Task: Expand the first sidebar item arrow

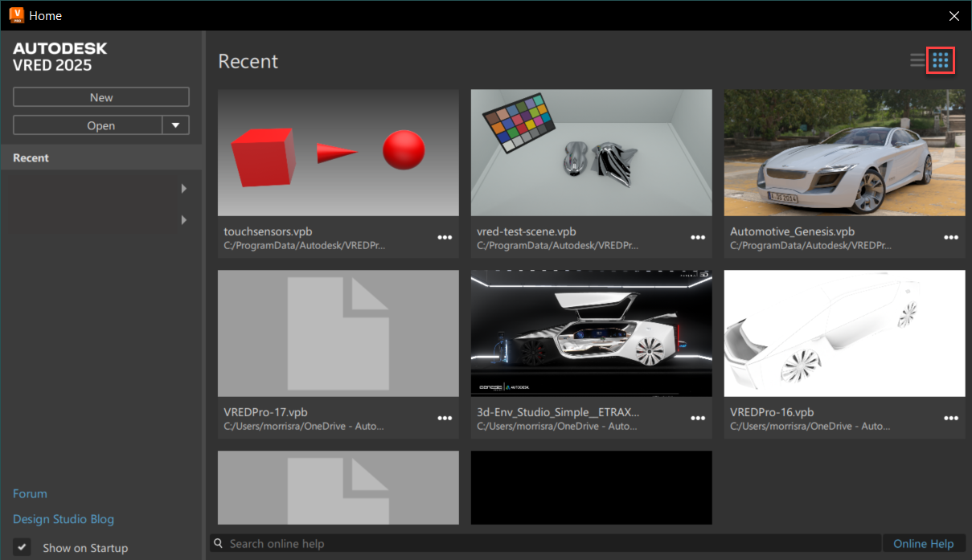Action: [x=184, y=188]
